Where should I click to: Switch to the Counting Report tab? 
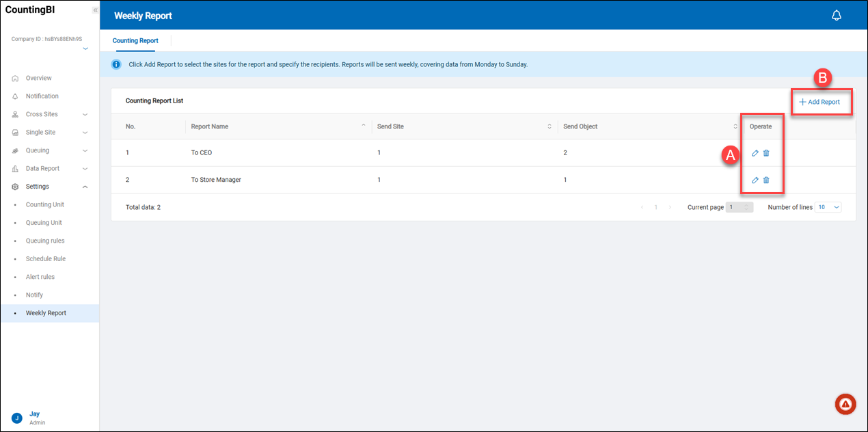[x=135, y=41]
